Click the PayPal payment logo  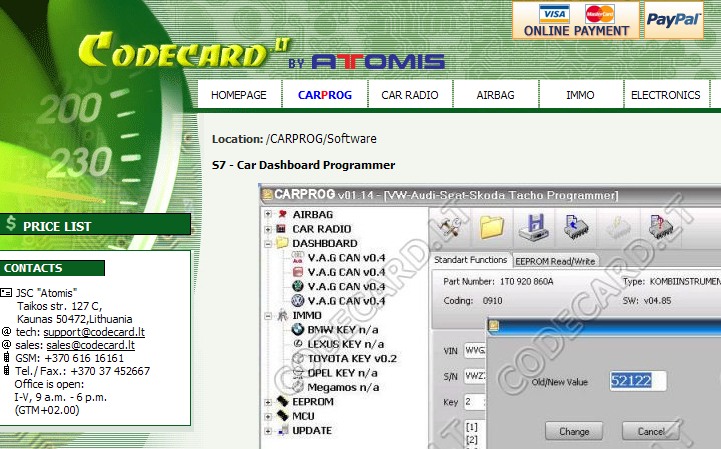(x=673, y=19)
